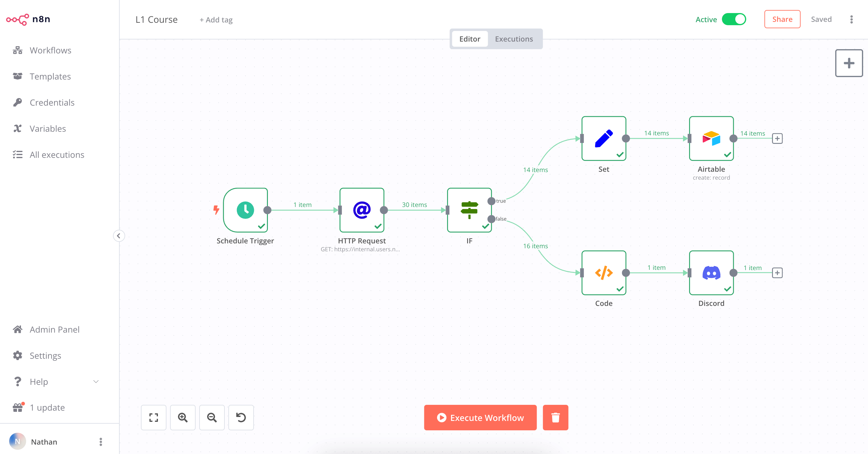Expand the Help menu in the sidebar
Image resolution: width=868 pixels, height=454 pixels.
click(95, 381)
